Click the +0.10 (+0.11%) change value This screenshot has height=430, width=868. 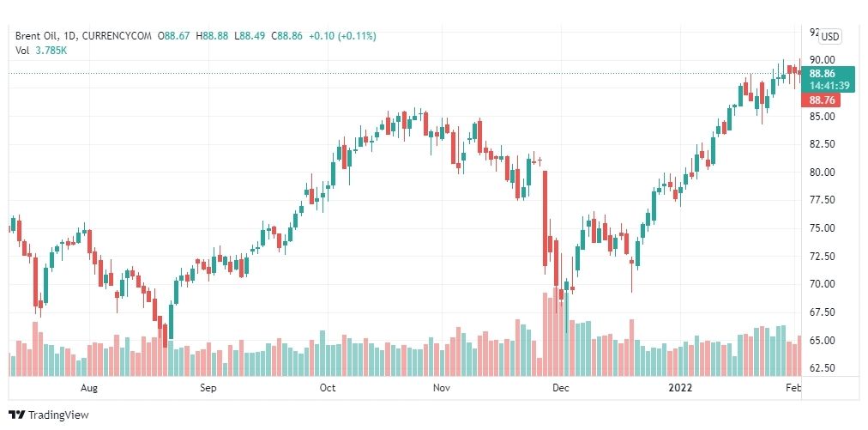tap(343, 36)
